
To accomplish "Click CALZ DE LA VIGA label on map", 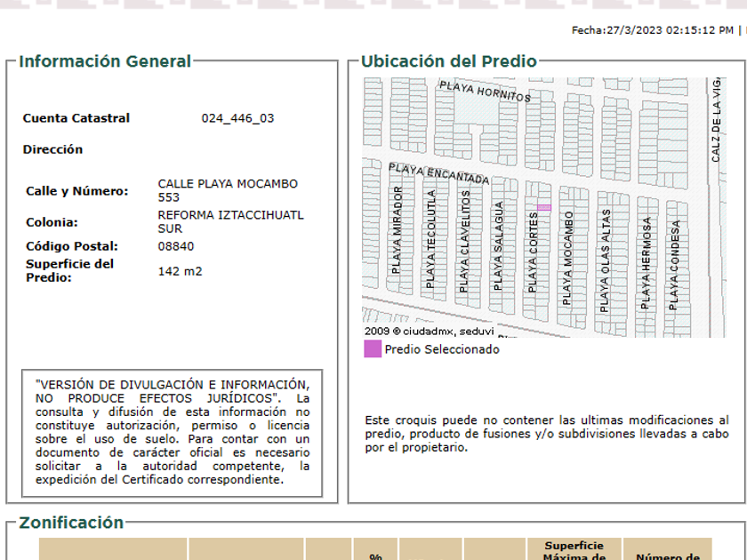I will tap(716, 120).
